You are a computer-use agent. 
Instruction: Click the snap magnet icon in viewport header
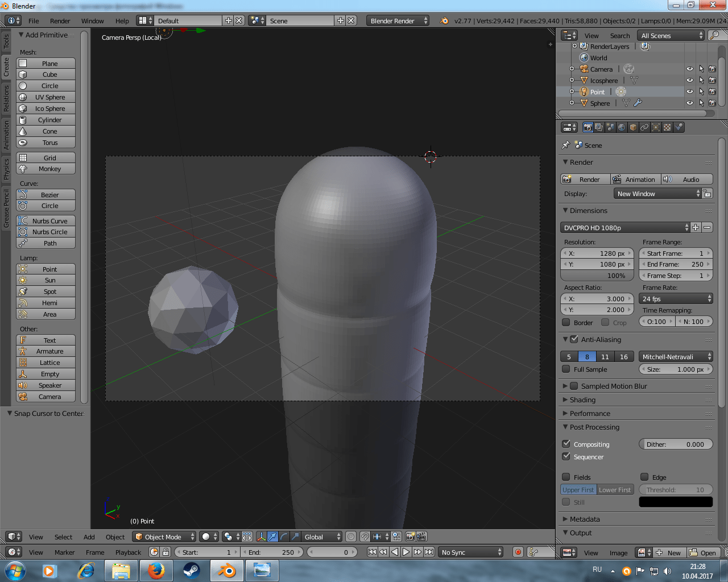365,536
